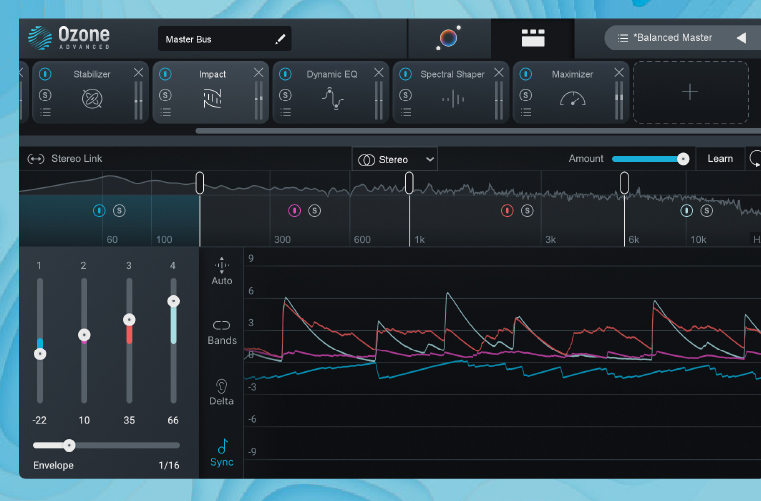Bypass the Impact module power button
Image resolution: width=761 pixels, height=501 pixels.
click(x=165, y=74)
